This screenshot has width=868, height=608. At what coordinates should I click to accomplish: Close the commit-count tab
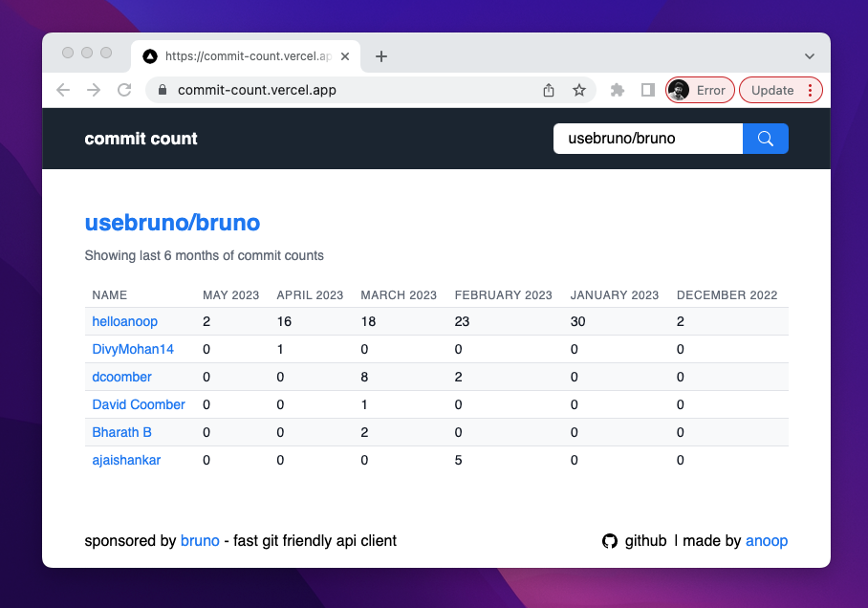[345, 56]
